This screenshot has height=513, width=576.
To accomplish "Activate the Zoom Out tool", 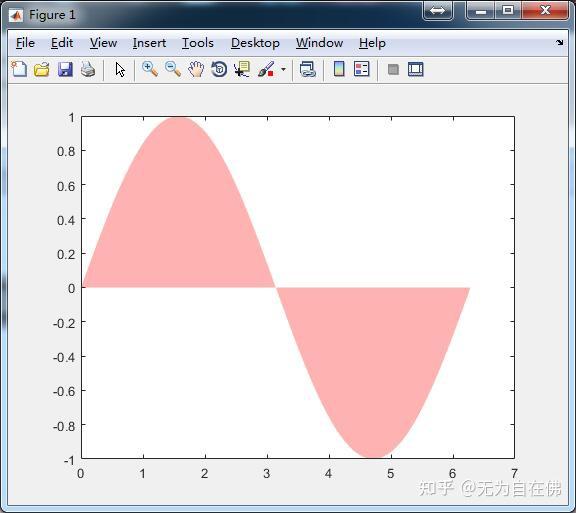I will point(173,69).
